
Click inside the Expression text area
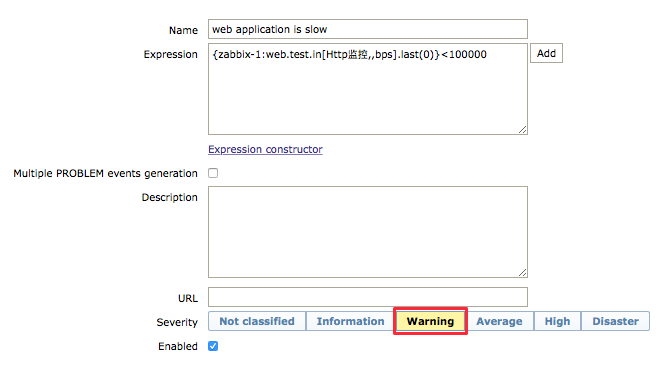coord(368,89)
